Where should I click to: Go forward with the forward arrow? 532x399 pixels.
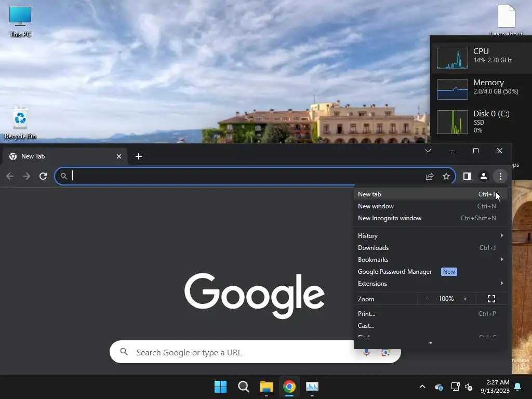click(26, 176)
